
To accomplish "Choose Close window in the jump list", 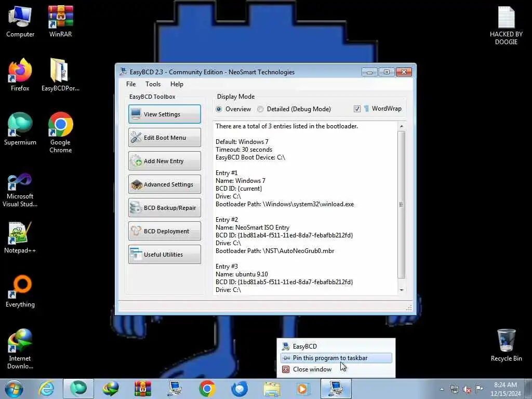I will 336,369.
